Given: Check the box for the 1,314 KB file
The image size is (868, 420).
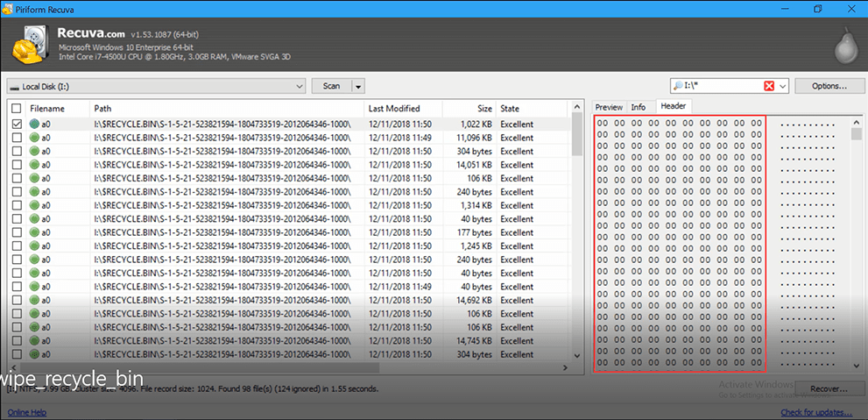Looking at the screenshot, I should (x=16, y=205).
